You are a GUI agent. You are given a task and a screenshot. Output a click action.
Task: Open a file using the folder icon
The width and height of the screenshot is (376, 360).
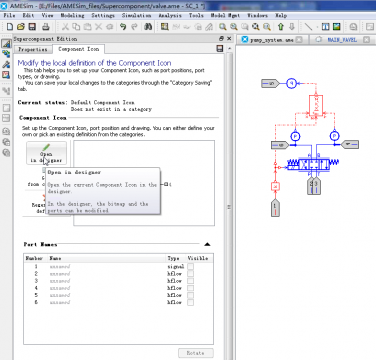pyautogui.click(x=21, y=27)
